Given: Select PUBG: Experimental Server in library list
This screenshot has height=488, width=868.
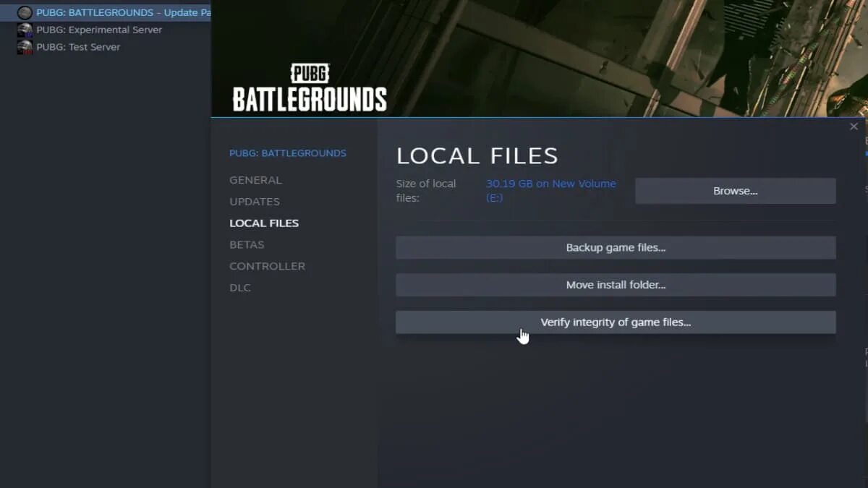Looking at the screenshot, I should (106, 30).
